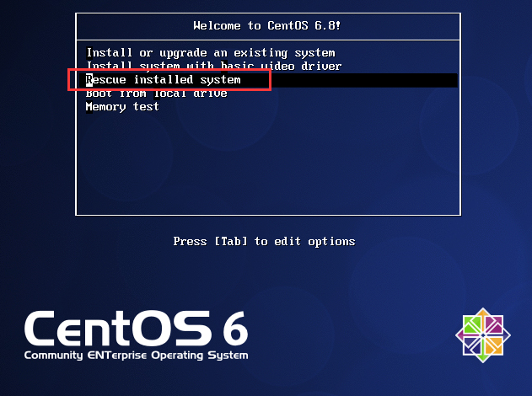Click 'Press [Tab] to edit options' hint
532x396 pixels.
point(264,242)
